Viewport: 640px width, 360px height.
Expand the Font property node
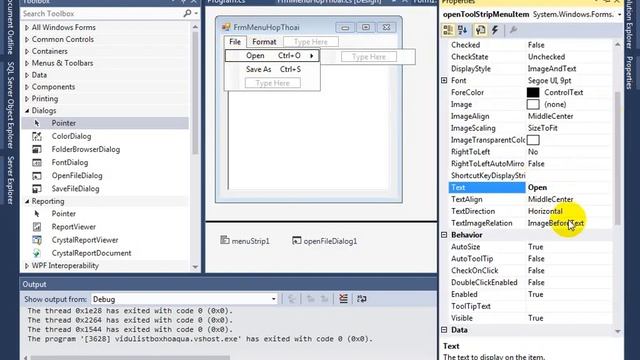coord(444,80)
